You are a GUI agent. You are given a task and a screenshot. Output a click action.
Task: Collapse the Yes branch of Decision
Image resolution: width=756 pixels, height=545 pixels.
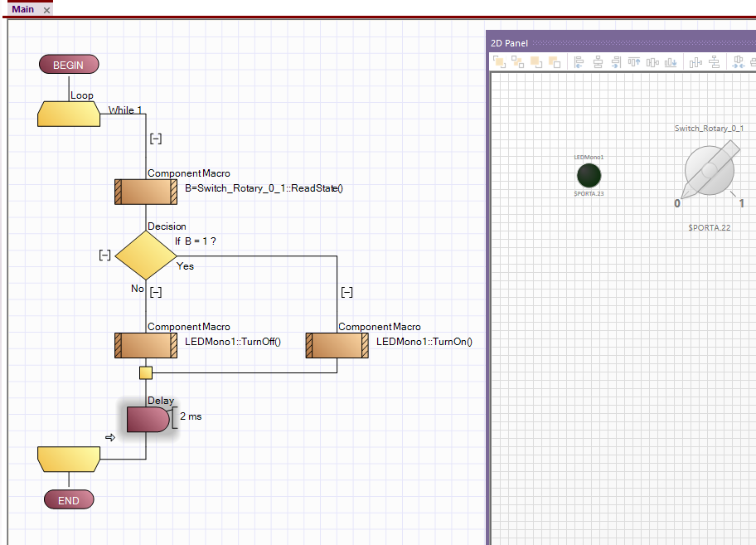[346, 292]
